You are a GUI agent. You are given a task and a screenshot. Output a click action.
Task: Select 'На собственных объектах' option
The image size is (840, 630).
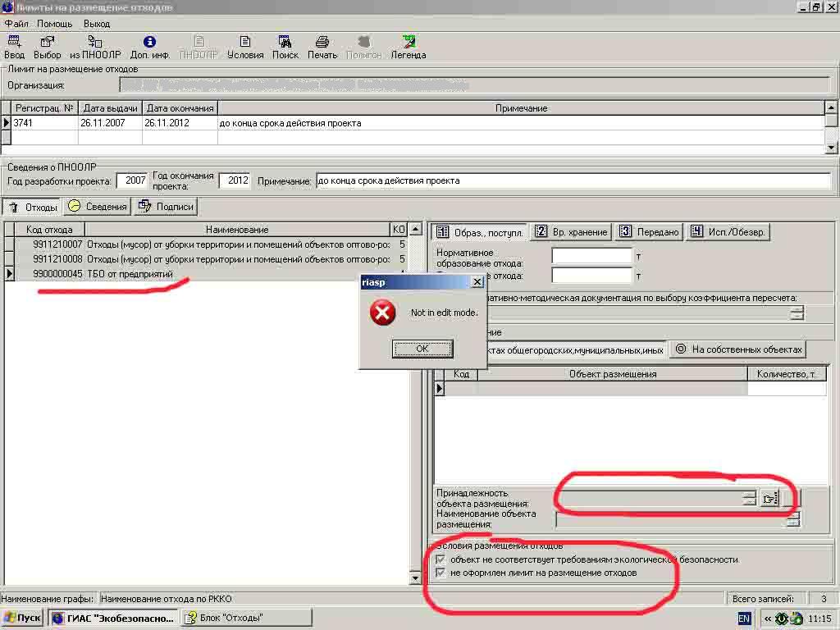[x=738, y=349]
